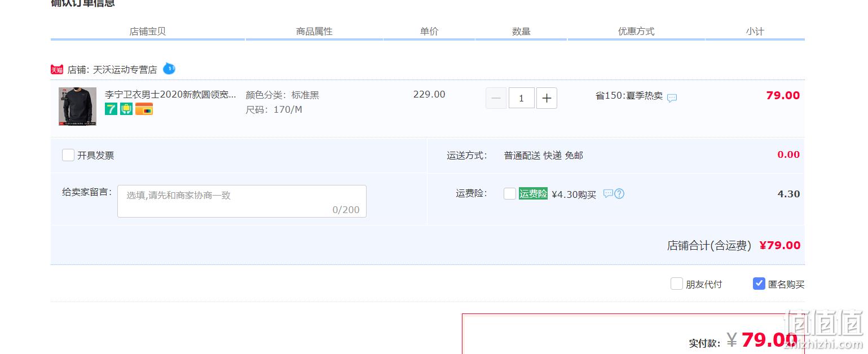This screenshot has width=868, height=354.
Task: Click the store total amount ¥79.00
Action: [x=780, y=245]
